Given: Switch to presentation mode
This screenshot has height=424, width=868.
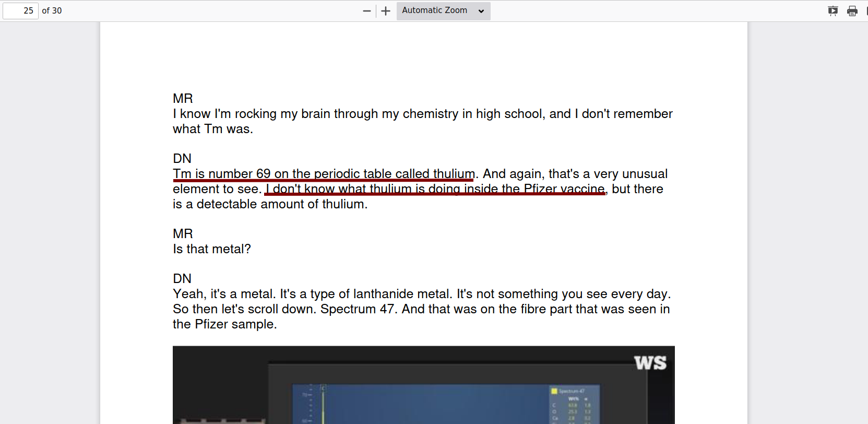Looking at the screenshot, I should tap(833, 11).
